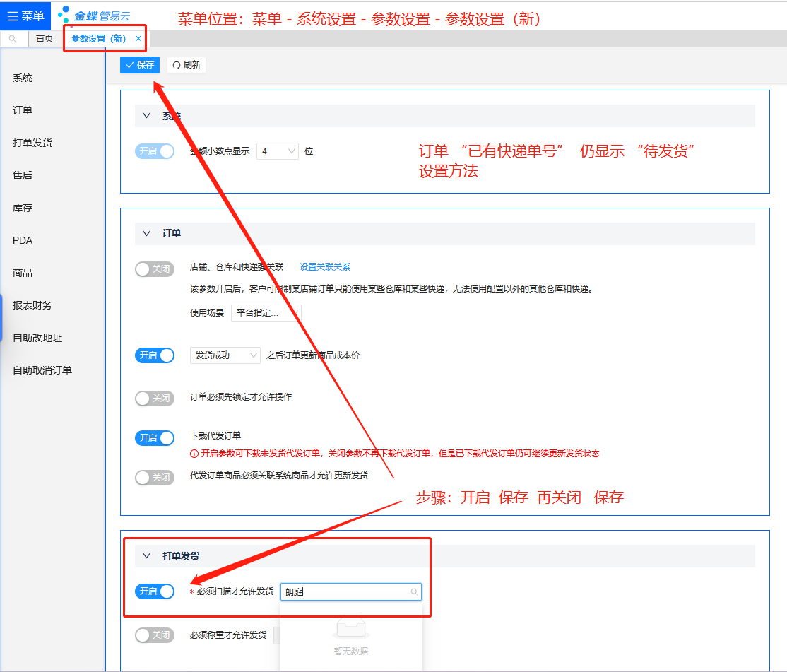This screenshot has height=672, width=787.
Task: Open the 发货成功 dropdown
Action: pyautogui.click(x=225, y=355)
